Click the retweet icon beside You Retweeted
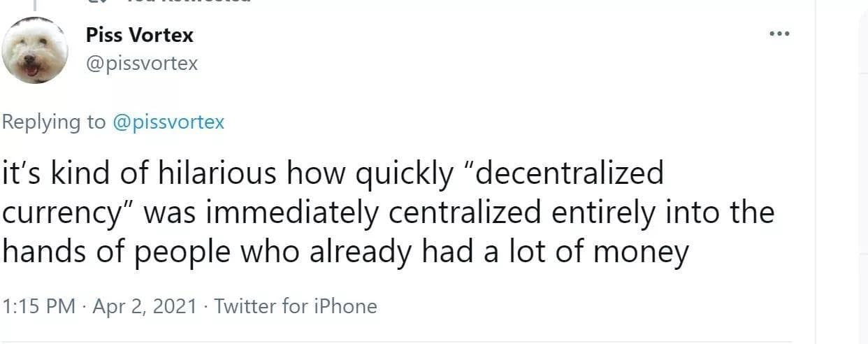 98,2
